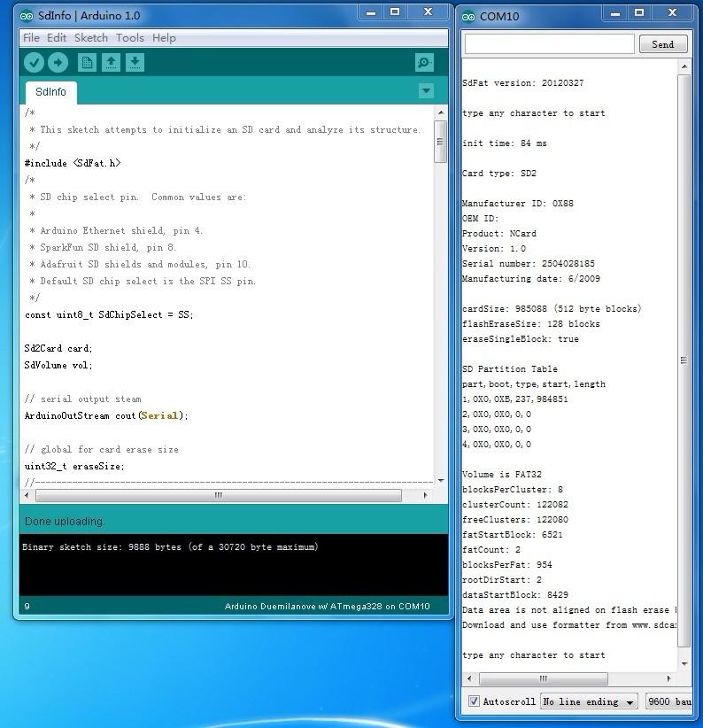The width and height of the screenshot is (703, 728).
Task: Click the 'Card type: SD2' output line
Action: tap(499, 174)
